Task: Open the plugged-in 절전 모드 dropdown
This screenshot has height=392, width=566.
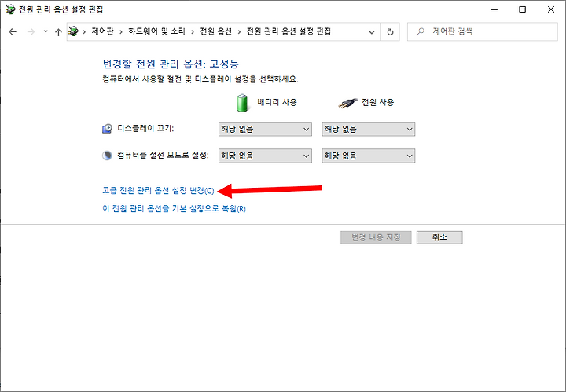Action: coord(368,156)
